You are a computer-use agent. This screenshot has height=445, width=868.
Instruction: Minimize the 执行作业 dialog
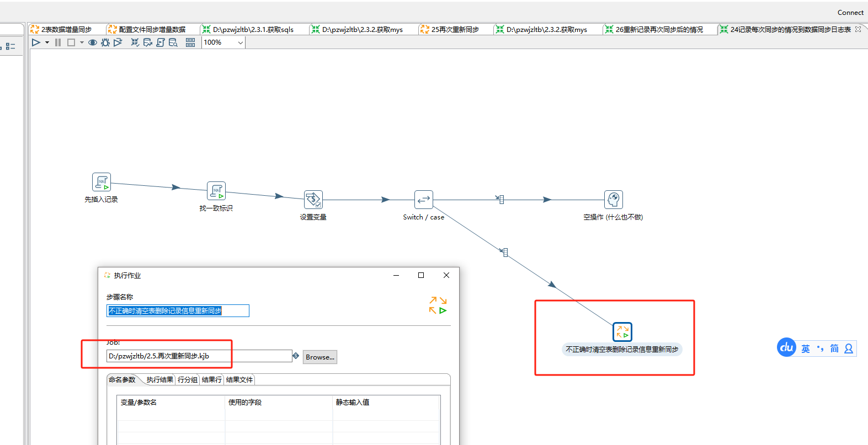click(x=396, y=275)
